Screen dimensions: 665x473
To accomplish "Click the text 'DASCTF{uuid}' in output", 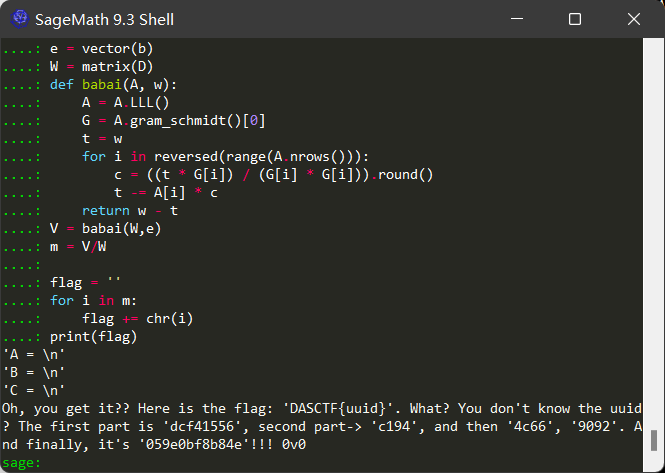I will (x=338, y=409).
